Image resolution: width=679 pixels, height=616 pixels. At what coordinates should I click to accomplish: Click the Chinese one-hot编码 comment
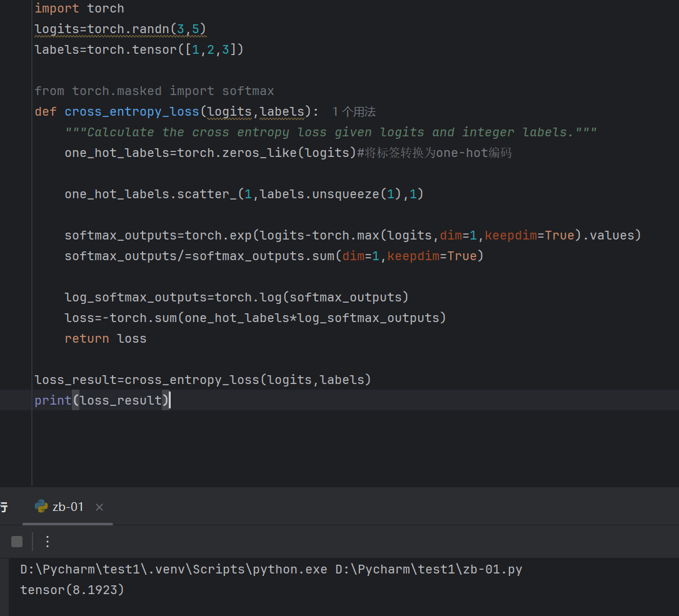click(x=435, y=153)
